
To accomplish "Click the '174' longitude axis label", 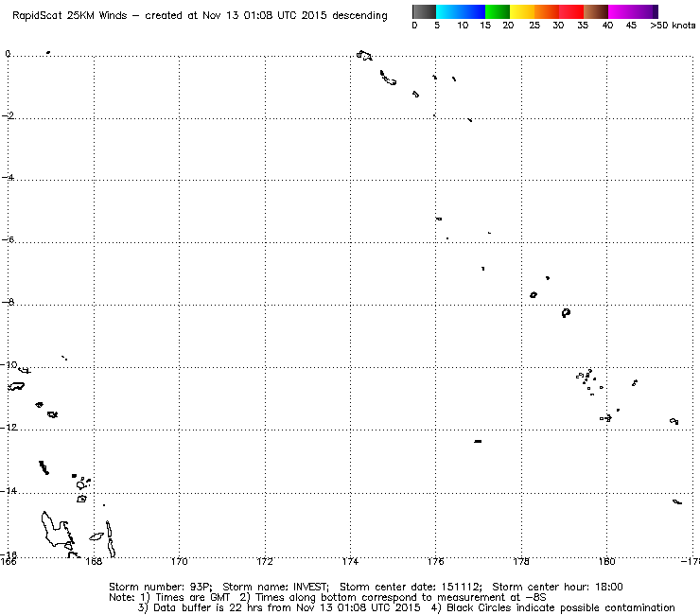I will click(x=350, y=561).
